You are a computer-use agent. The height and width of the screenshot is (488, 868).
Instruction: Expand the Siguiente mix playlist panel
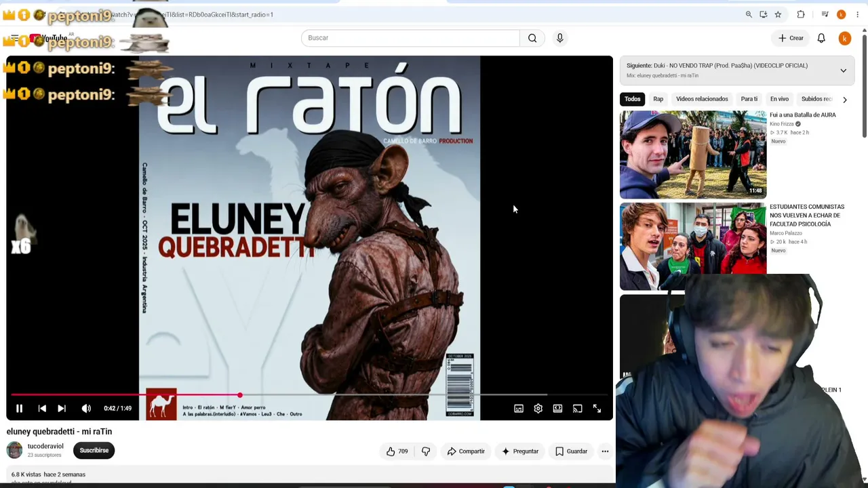click(843, 70)
